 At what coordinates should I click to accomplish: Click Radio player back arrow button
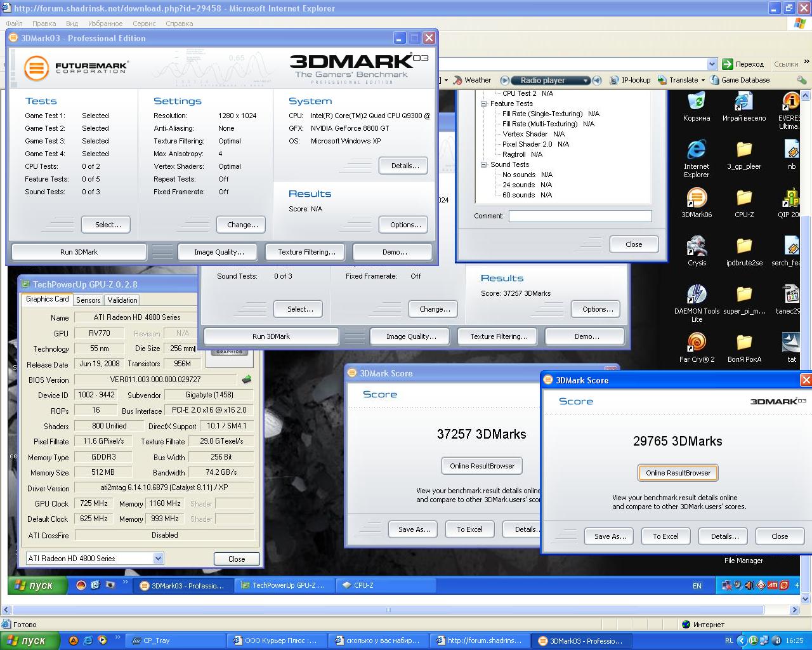(597, 81)
